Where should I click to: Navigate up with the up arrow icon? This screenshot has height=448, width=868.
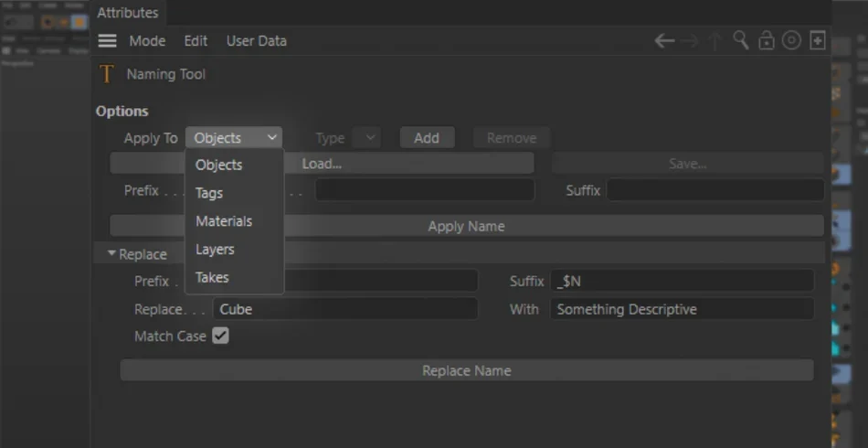(715, 41)
